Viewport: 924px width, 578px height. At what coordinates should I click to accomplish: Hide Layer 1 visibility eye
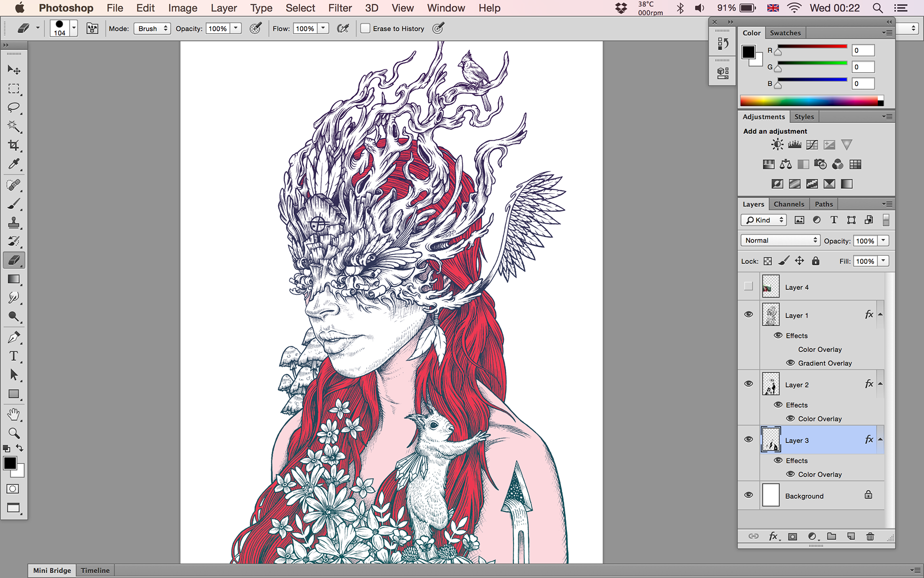(748, 315)
